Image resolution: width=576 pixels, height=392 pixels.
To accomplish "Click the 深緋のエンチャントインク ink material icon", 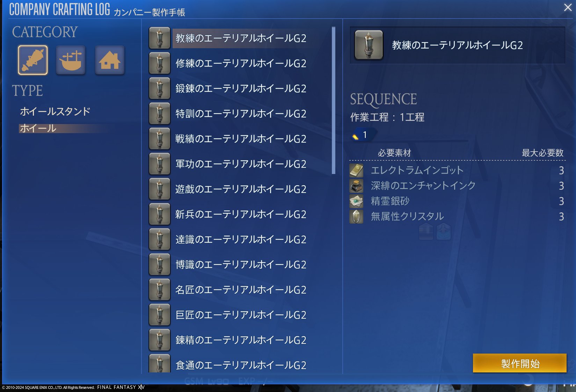I will click(x=356, y=186).
